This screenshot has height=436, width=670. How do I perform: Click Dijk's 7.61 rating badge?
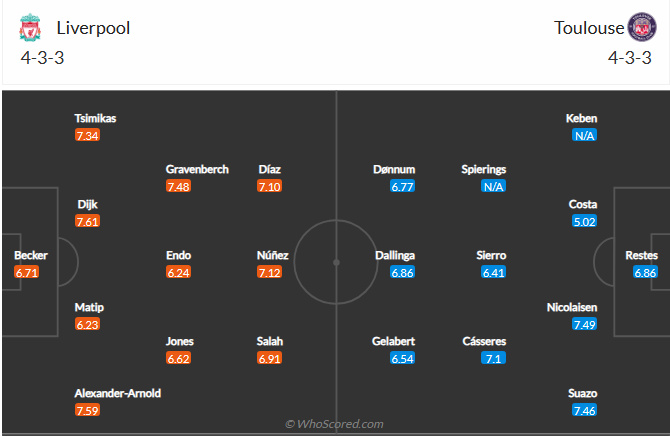[87, 221]
